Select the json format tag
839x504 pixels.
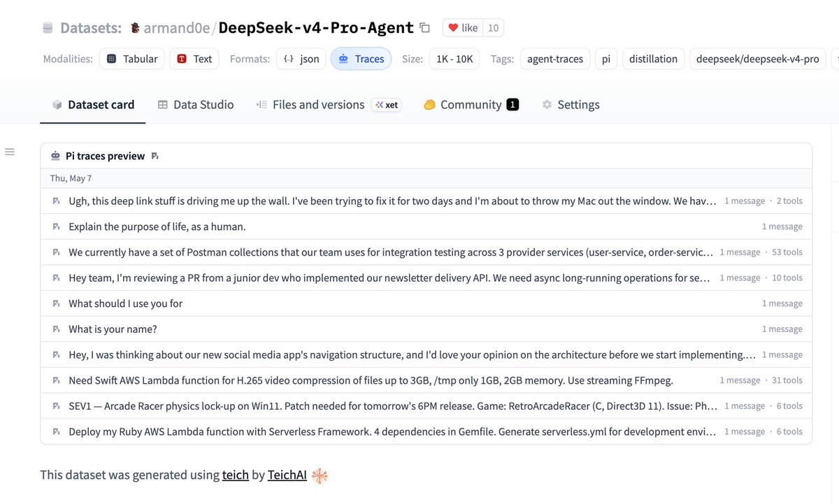coord(301,59)
